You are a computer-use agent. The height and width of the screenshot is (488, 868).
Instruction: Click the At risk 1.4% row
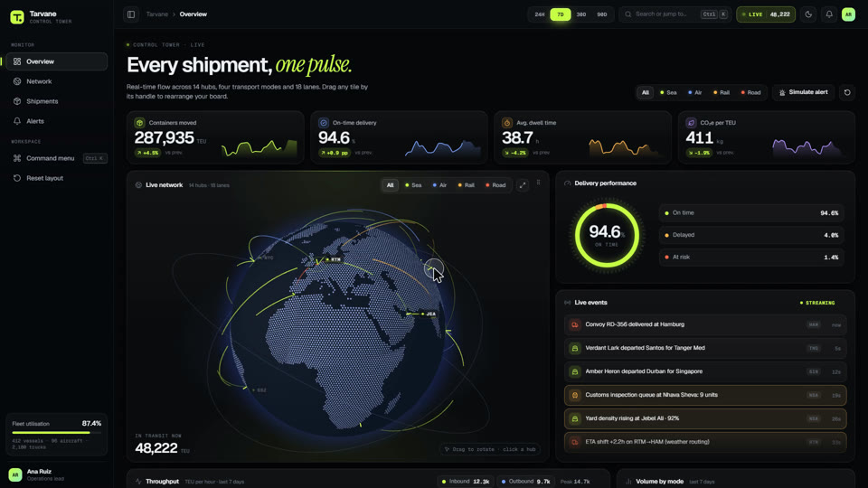click(751, 258)
